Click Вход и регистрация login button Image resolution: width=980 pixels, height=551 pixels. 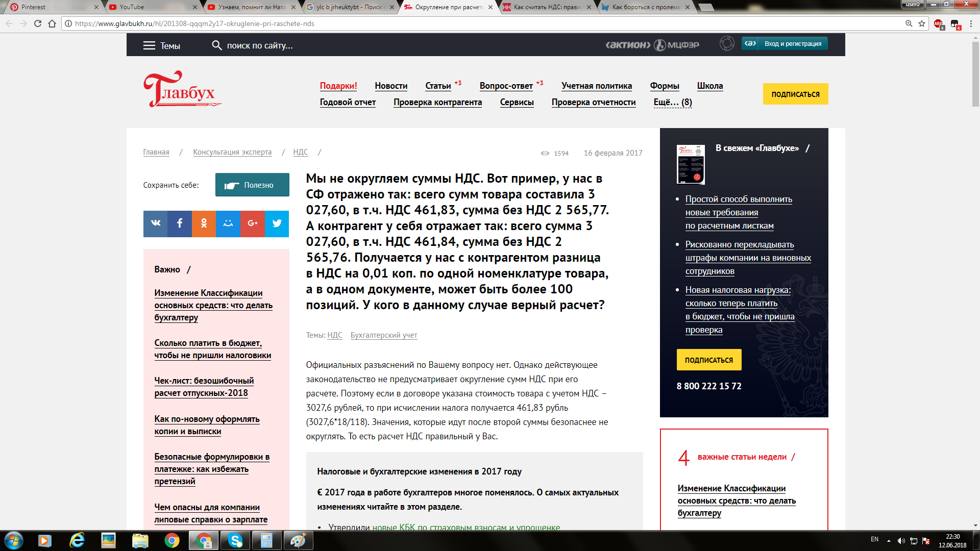click(x=792, y=44)
